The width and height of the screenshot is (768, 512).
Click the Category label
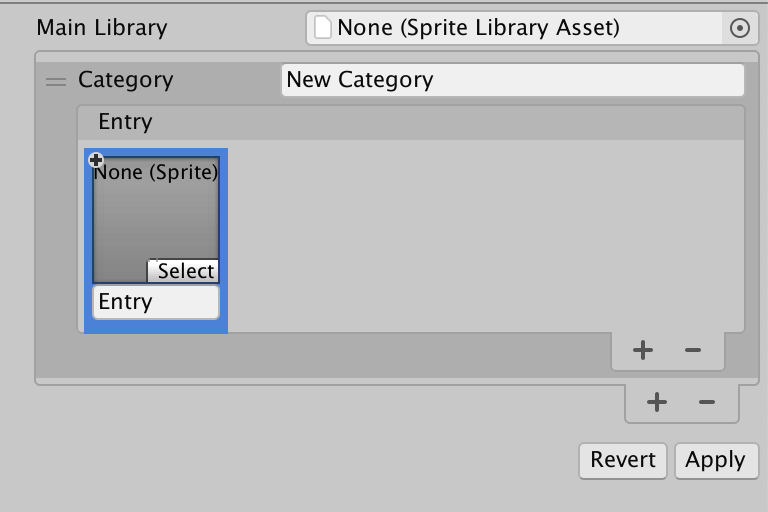pos(125,80)
